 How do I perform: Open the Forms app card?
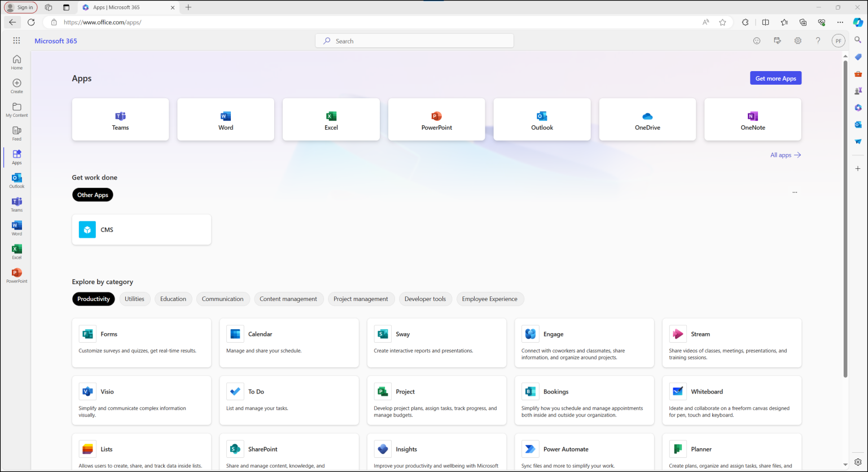point(142,343)
